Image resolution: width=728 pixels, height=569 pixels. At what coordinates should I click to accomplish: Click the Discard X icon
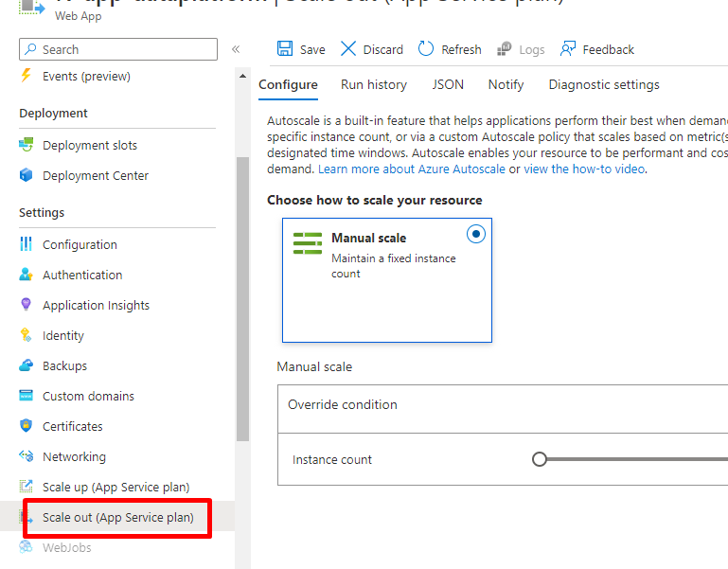point(348,48)
